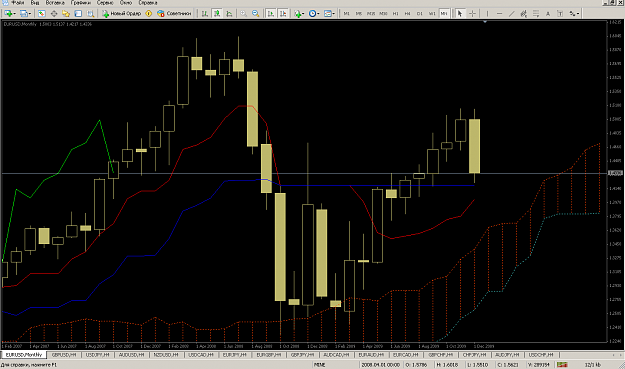Select the M30 timeframe button

(383, 14)
